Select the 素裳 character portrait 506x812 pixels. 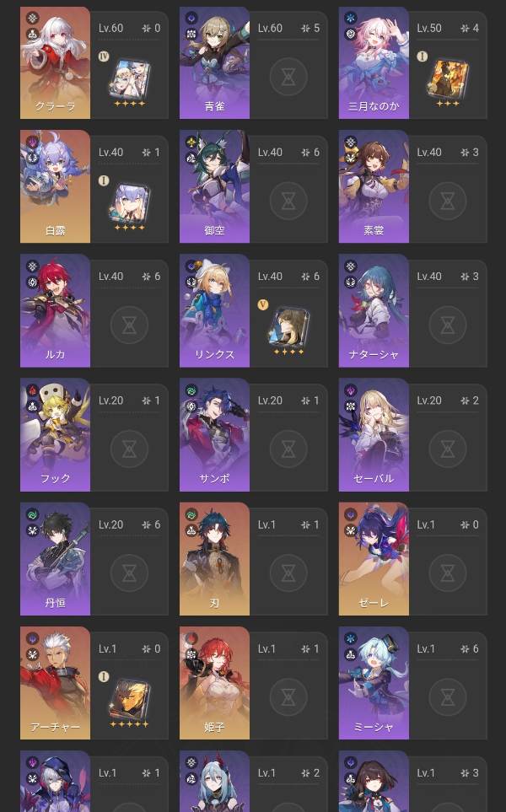click(374, 186)
